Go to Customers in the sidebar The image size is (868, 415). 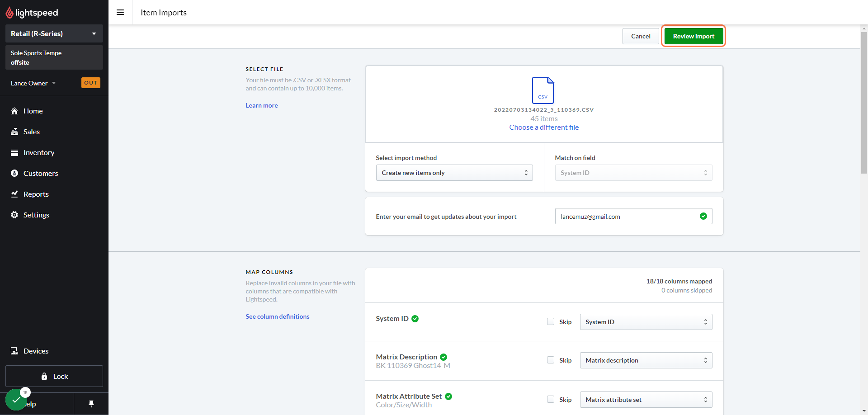pyautogui.click(x=41, y=173)
